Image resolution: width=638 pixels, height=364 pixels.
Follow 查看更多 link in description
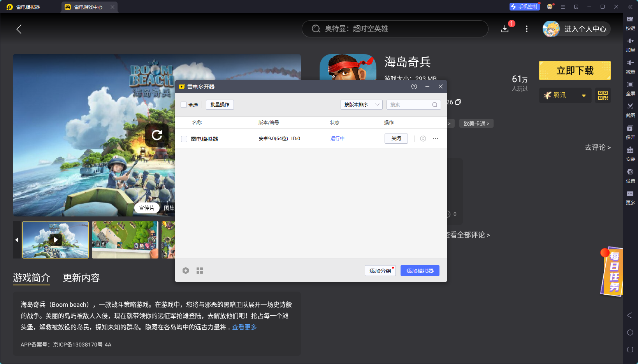(x=244, y=327)
